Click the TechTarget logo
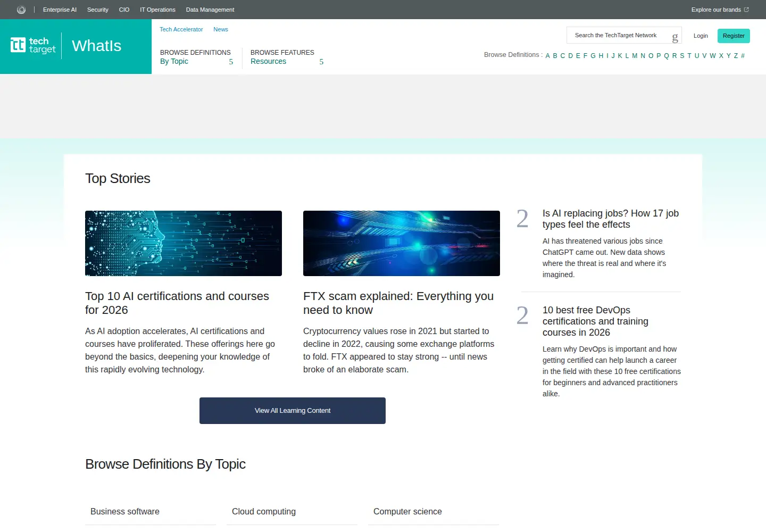Viewport: 766px width, 532px height. click(33, 45)
